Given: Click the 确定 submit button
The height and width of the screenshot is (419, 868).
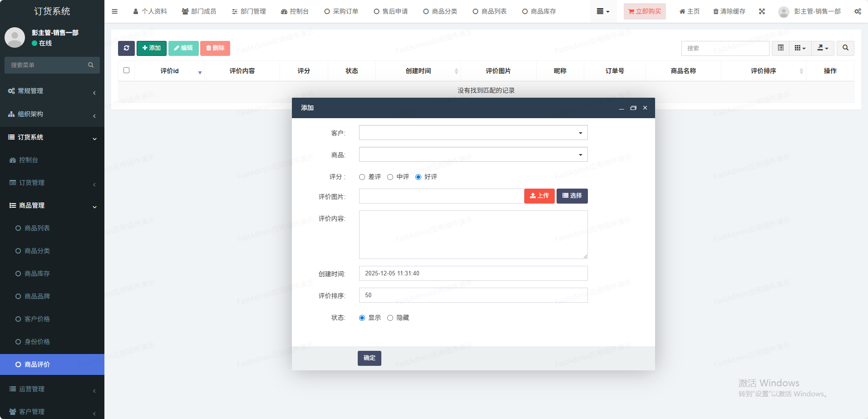Looking at the screenshot, I should point(369,358).
